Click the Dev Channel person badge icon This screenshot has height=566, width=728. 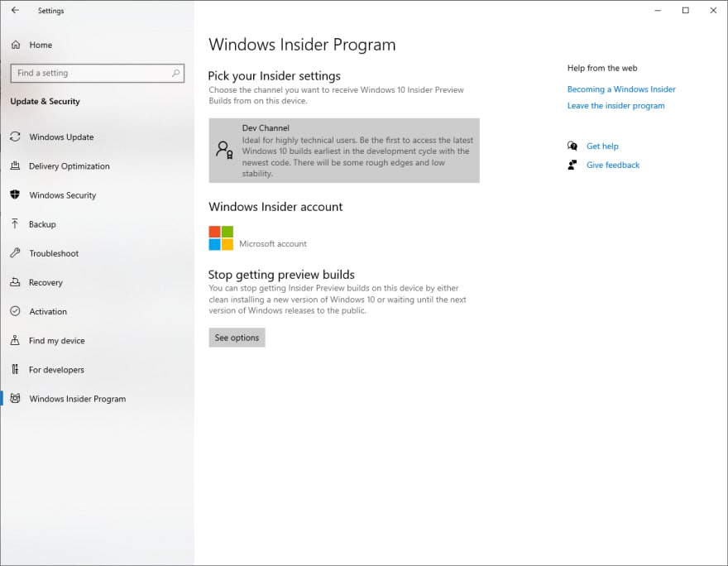[x=225, y=151]
